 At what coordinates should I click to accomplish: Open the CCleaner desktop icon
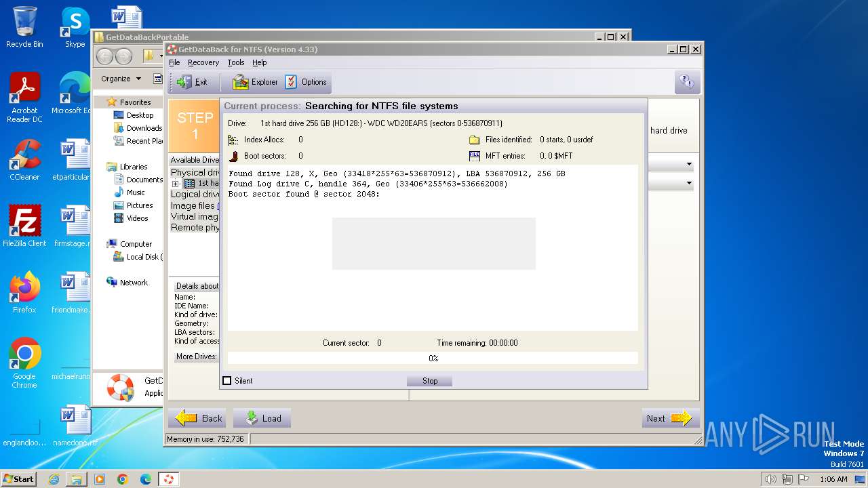24,160
